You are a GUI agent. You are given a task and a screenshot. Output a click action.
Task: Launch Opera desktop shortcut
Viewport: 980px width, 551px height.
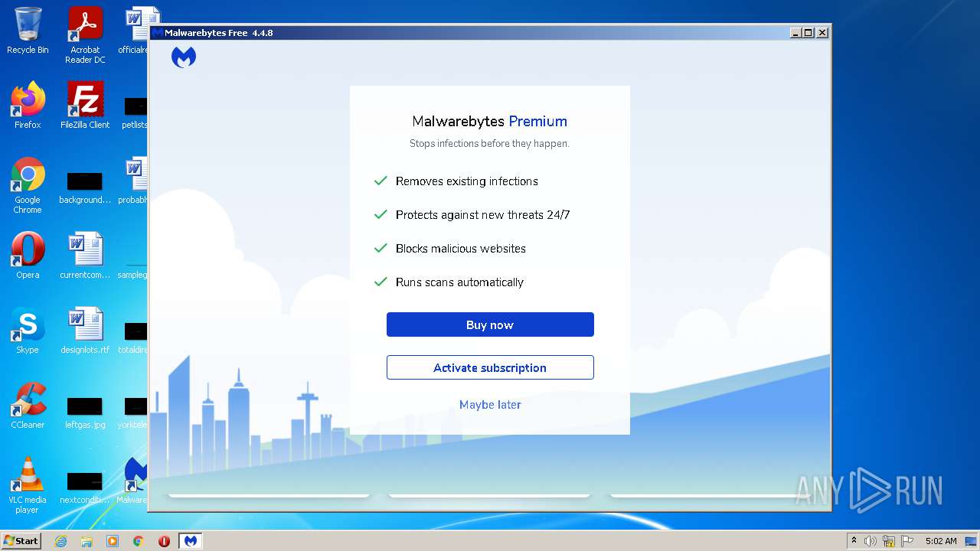pos(28,256)
